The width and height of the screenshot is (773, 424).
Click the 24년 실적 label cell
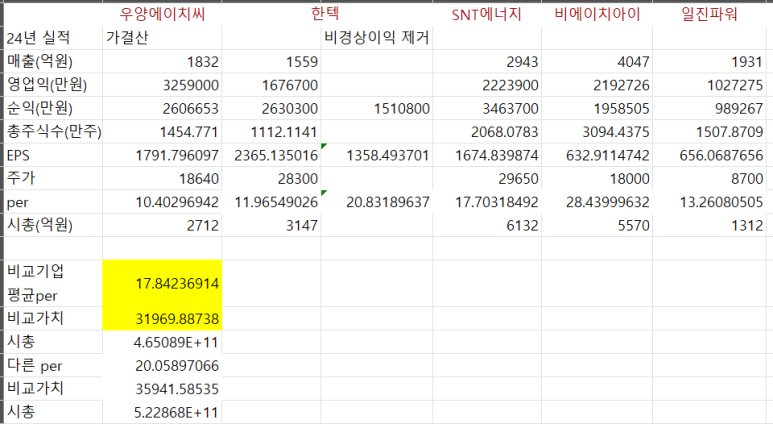pos(53,37)
